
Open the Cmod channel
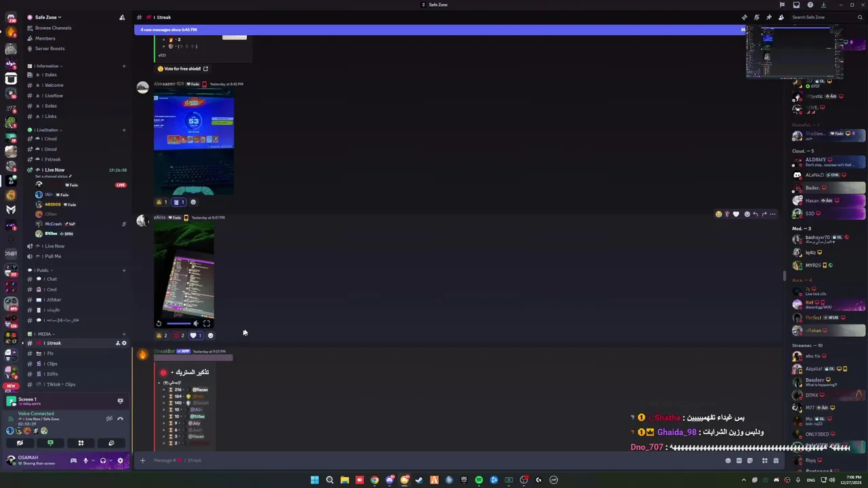[x=50, y=139]
